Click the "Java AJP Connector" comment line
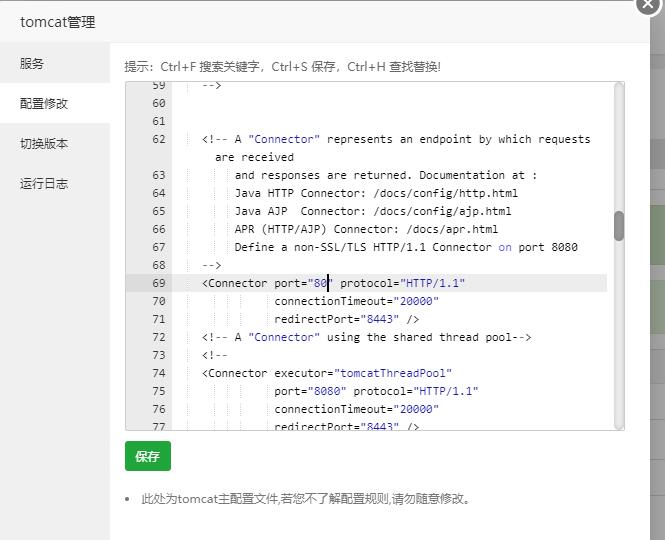The height and width of the screenshot is (540, 665). point(373,211)
